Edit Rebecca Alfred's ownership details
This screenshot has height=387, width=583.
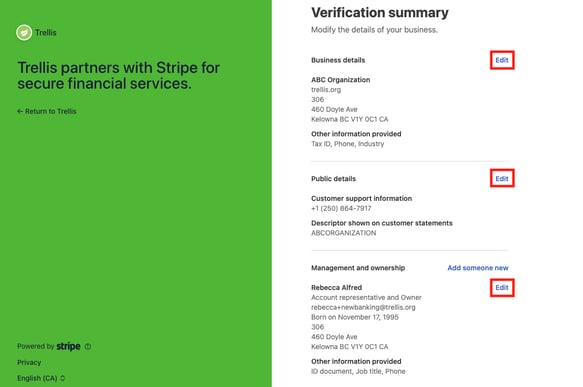pyautogui.click(x=502, y=288)
